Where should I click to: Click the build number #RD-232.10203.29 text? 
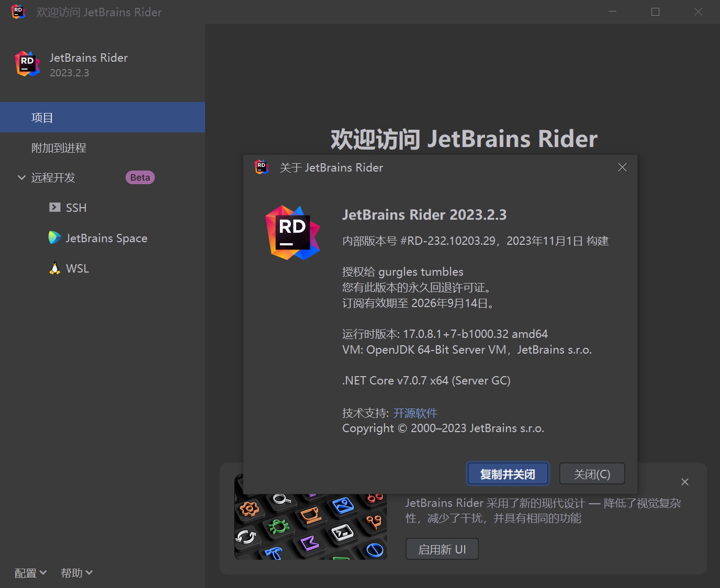tap(447, 241)
